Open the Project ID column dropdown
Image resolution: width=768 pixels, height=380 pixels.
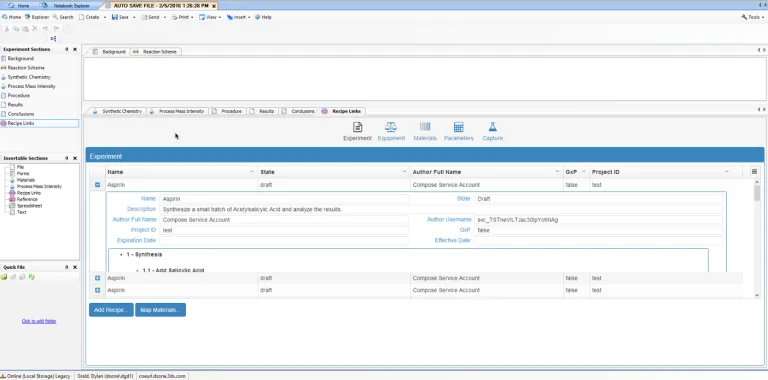coord(726,172)
